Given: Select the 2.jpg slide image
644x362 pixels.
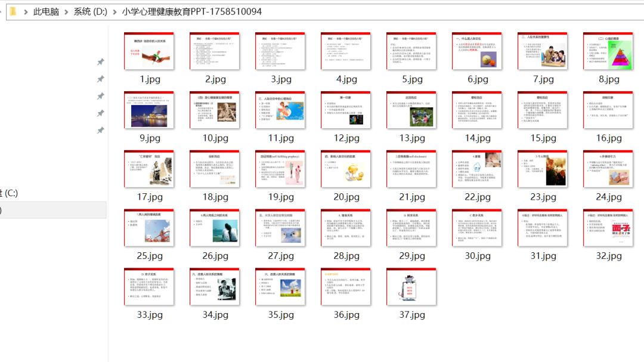Looking at the screenshot, I should click(x=215, y=51).
